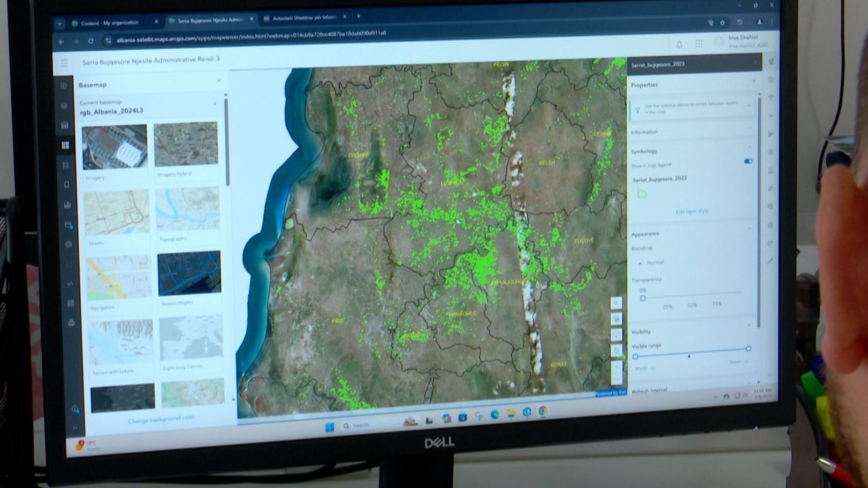This screenshot has height=488, width=868.
Task: Click the Layers icon in left sidebar
Action: (x=65, y=106)
